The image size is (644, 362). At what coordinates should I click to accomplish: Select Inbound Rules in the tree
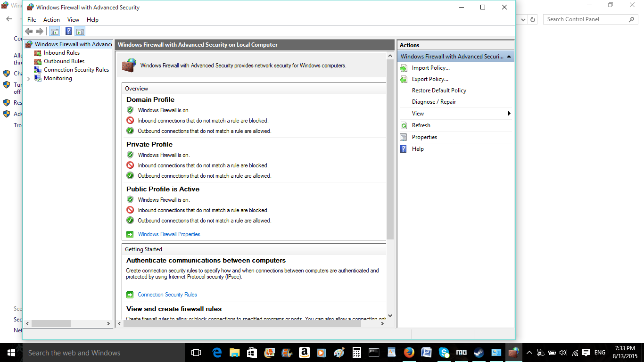tap(62, 53)
